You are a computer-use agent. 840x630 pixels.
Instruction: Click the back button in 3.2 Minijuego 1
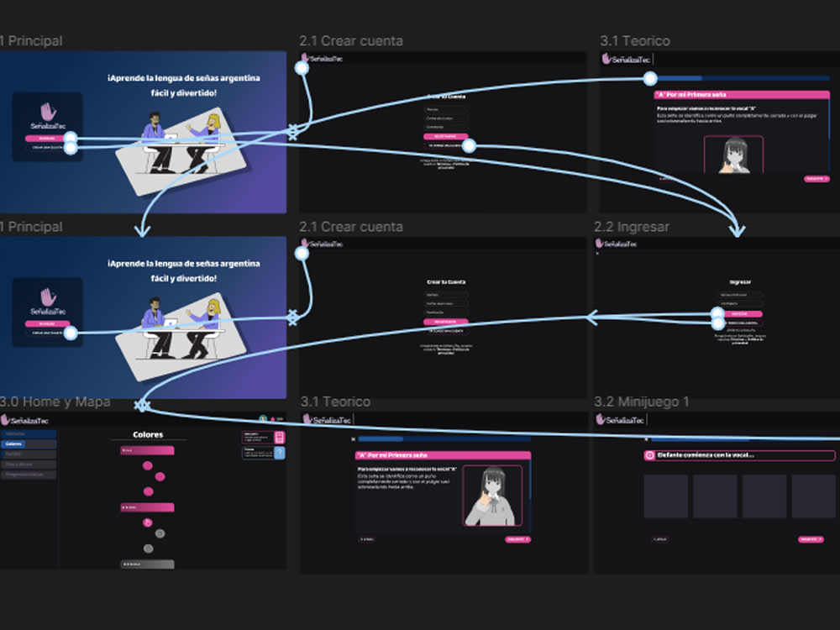(x=660, y=539)
